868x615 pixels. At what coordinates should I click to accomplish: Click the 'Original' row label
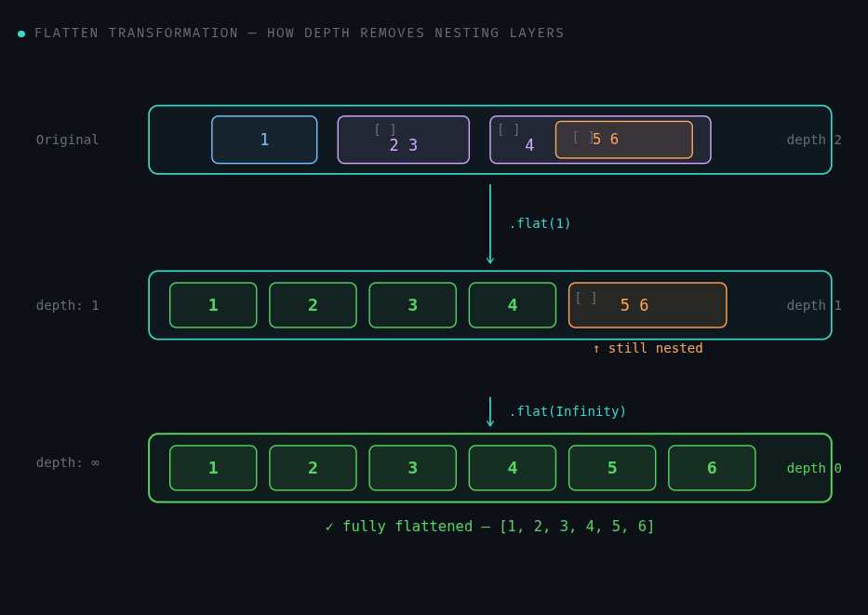pos(68,140)
